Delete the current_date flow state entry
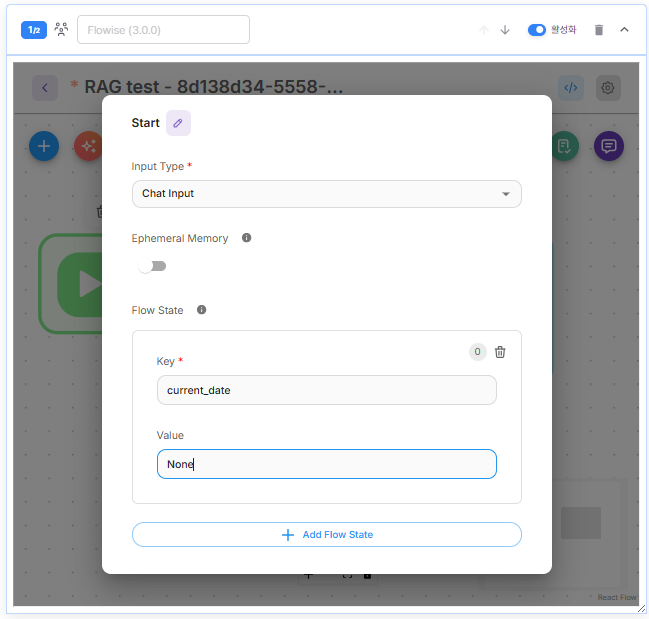 (500, 352)
